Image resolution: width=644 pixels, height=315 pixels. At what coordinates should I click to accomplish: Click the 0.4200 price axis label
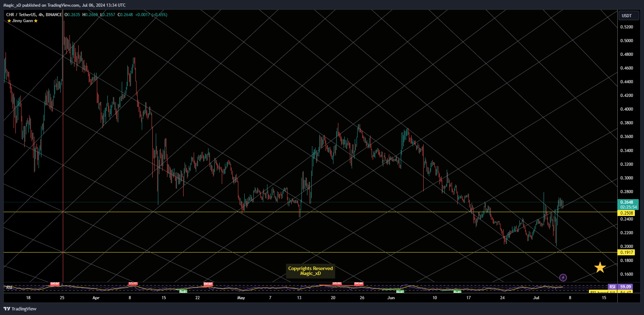click(626, 96)
